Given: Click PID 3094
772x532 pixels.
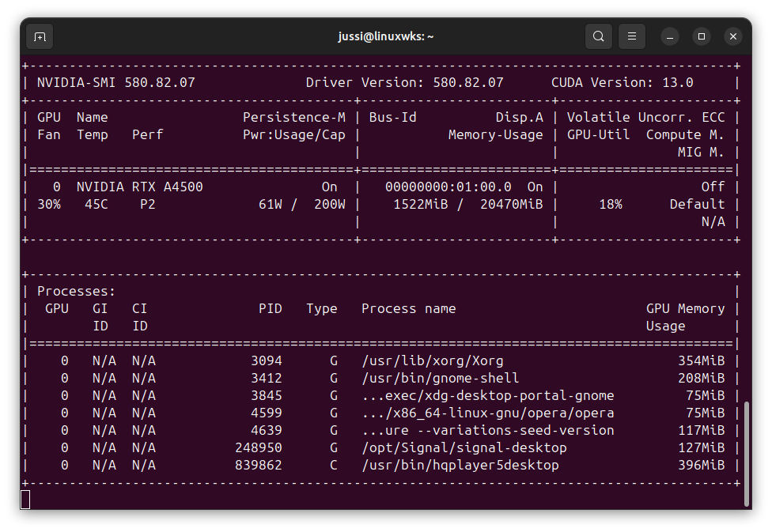Looking at the screenshot, I should tap(267, 360).
